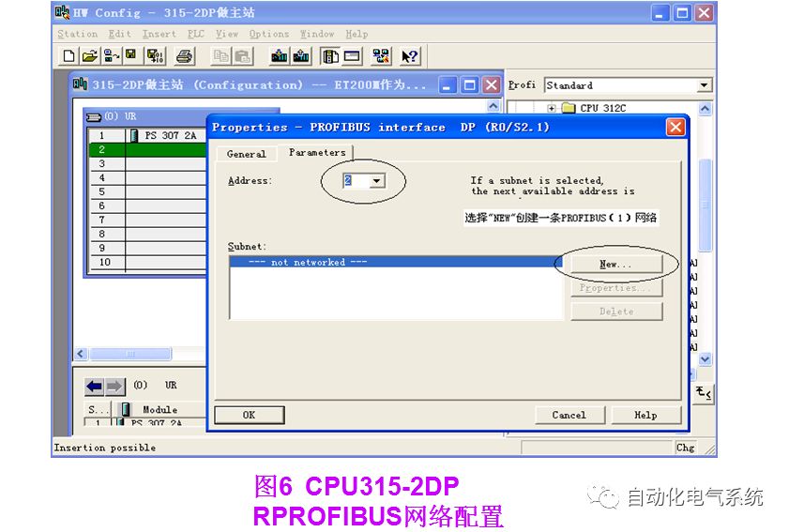Click the back arrow navigation icon

pos(94,386)
